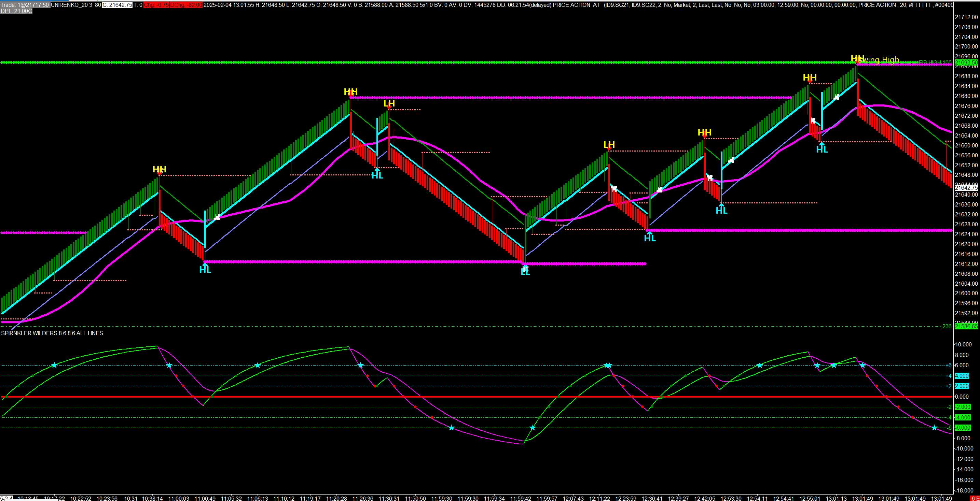980x501 pixels.
Task: Click the C: 21642.75 close value in header
Action: tap(117, 5)
